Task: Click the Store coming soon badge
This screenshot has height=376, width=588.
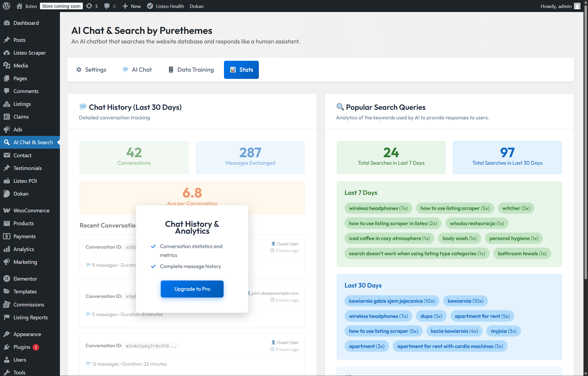Action: 61,6
